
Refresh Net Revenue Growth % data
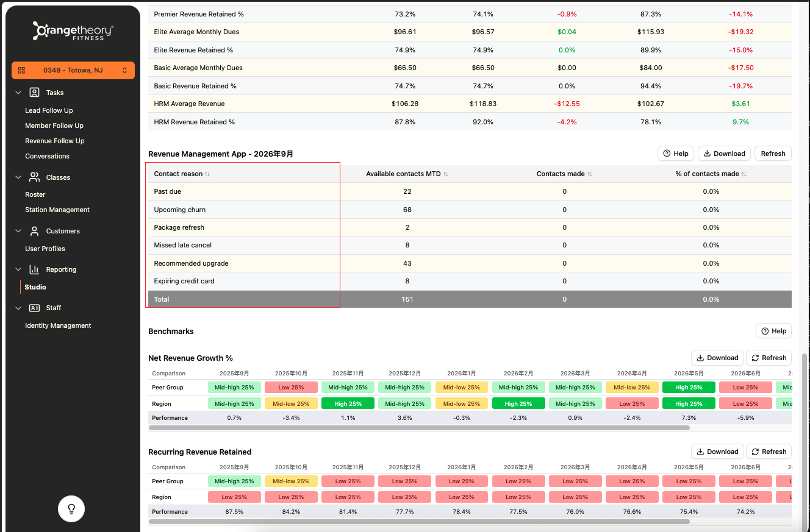tap(769, 358)
